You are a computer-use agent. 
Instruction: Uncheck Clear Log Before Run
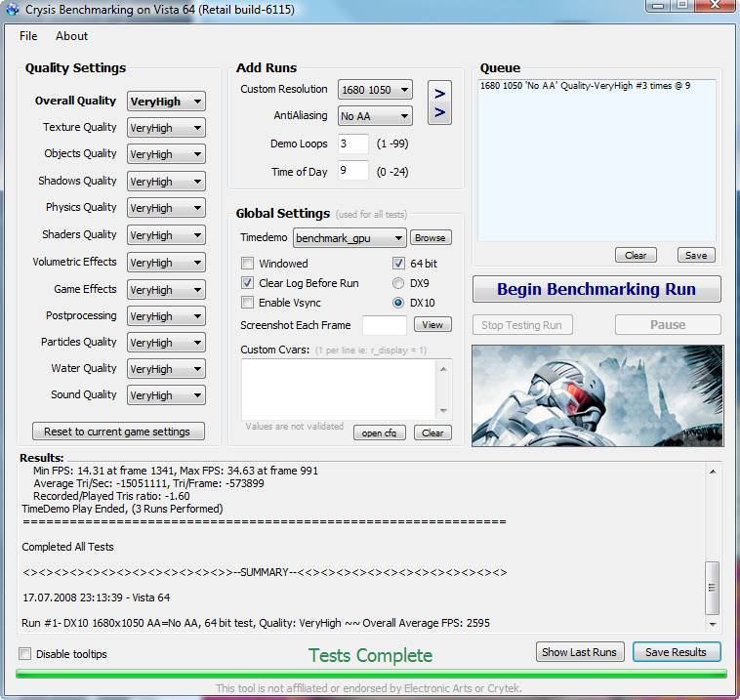pos(247,283)
